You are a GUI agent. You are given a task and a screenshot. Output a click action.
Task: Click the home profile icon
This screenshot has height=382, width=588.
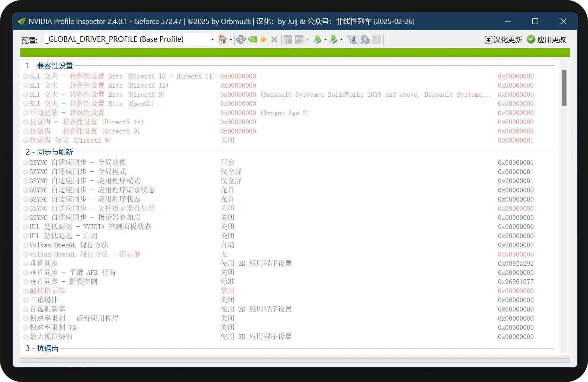click(222, 39)
